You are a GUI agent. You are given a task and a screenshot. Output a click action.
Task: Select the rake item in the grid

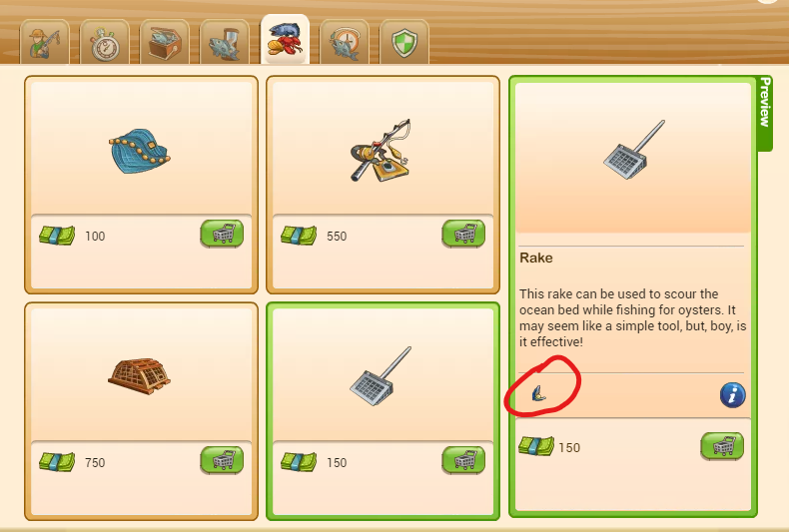[381, 376]
